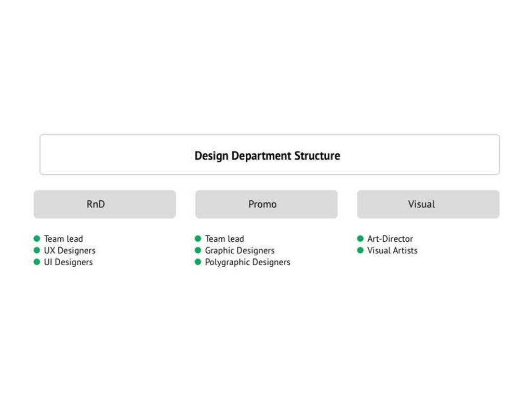Viewport: 532px width, 398px height.
Task: Select Team lead text under RnD
Action: 63,239
